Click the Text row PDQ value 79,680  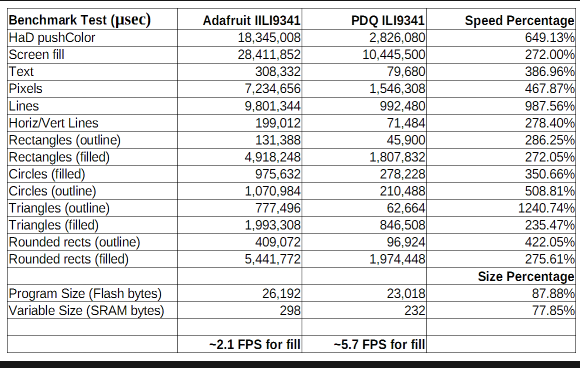tap(406, 72)
